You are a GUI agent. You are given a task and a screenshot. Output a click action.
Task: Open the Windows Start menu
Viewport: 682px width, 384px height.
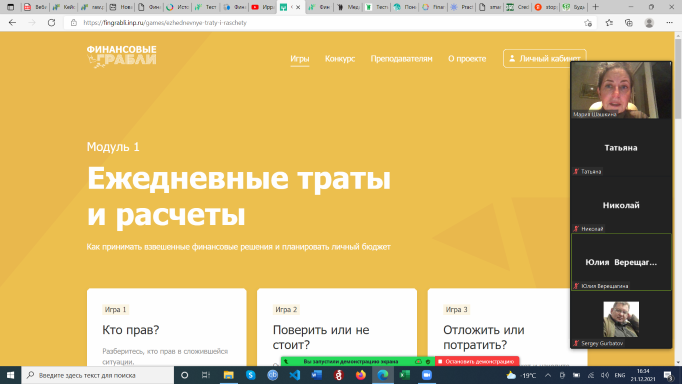coord(10,375)
